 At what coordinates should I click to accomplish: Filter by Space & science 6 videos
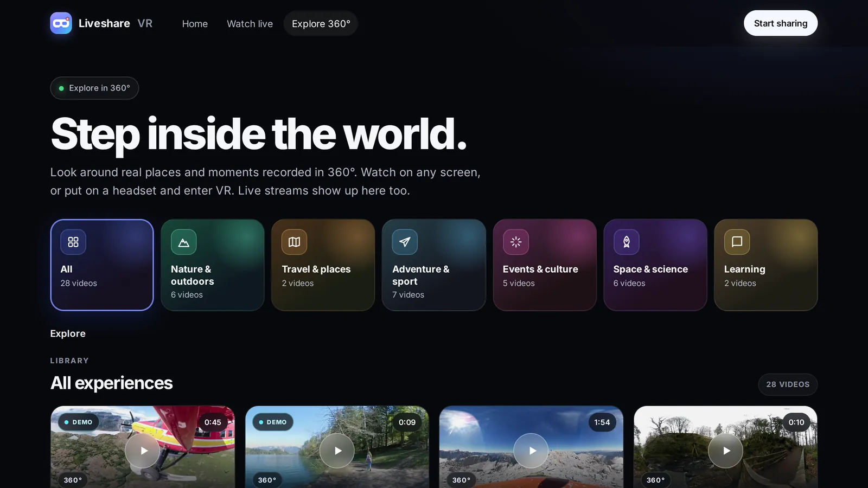point(655,265)
